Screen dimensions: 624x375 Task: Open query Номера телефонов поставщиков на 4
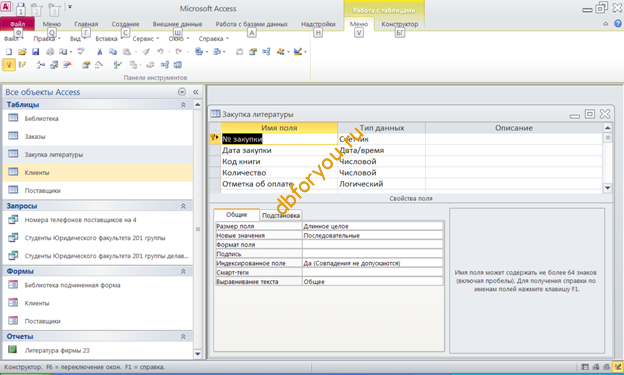98,220
